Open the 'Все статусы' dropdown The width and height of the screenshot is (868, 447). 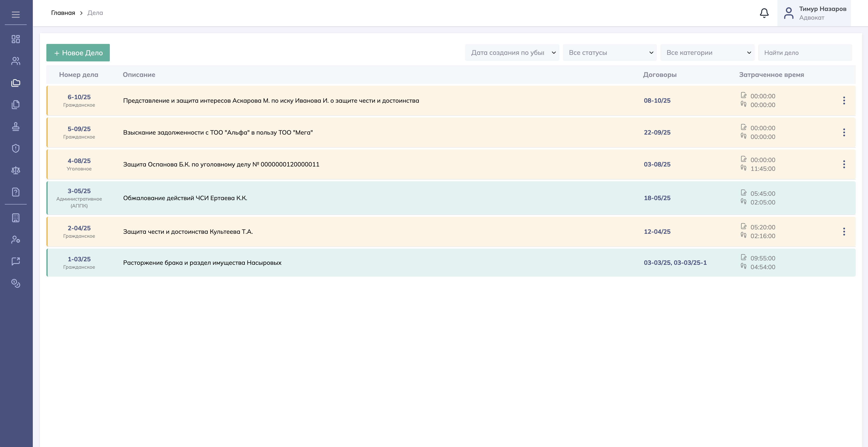609,52
